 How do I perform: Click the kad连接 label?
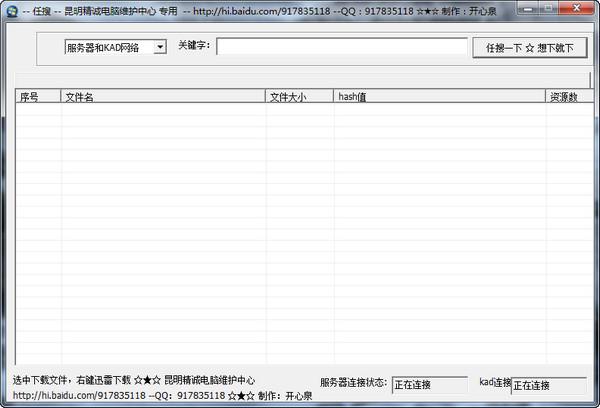tap(494, 383)
